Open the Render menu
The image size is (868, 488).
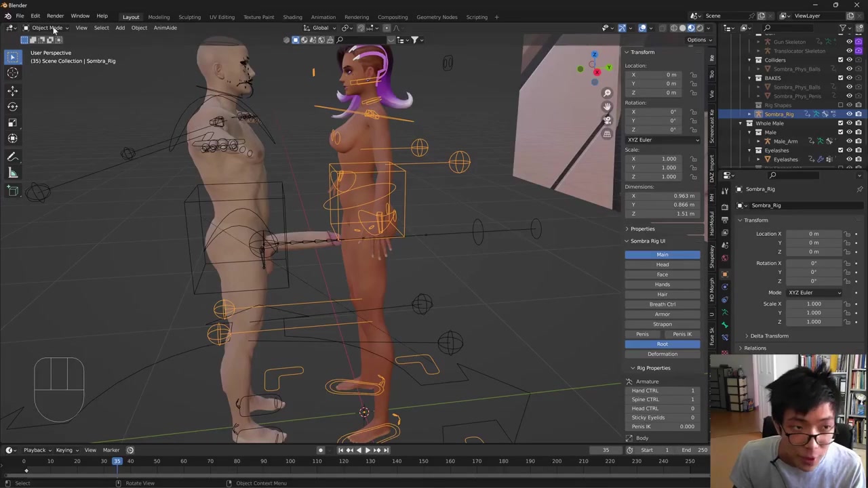pyautogui.click(x=55, y=16)
